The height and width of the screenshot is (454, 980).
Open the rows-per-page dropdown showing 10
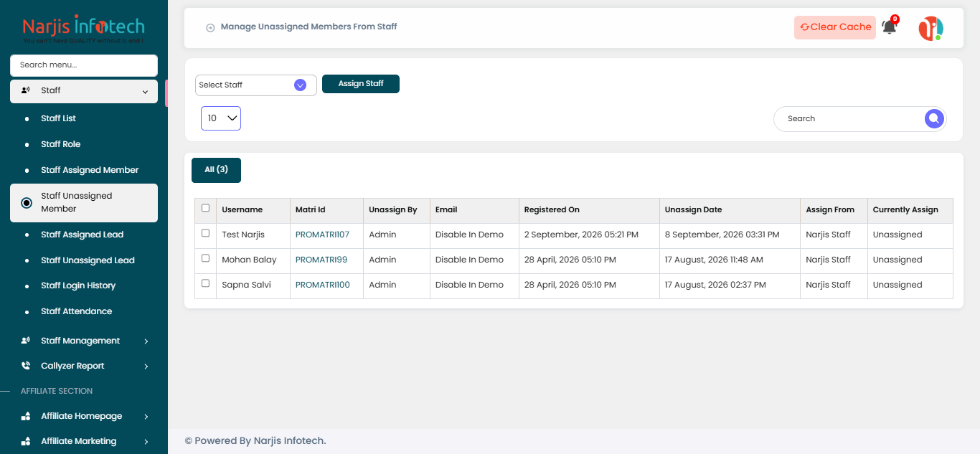221,118
